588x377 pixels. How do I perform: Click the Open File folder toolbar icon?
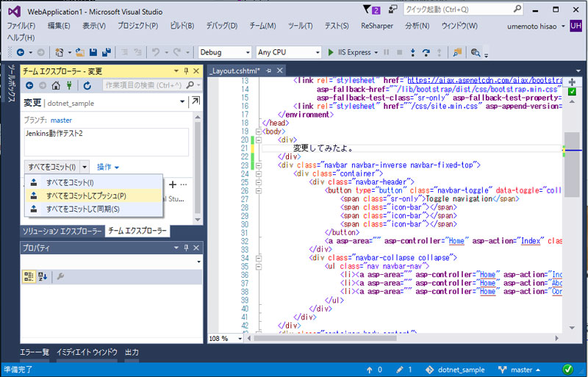click(x=79, y=52)
